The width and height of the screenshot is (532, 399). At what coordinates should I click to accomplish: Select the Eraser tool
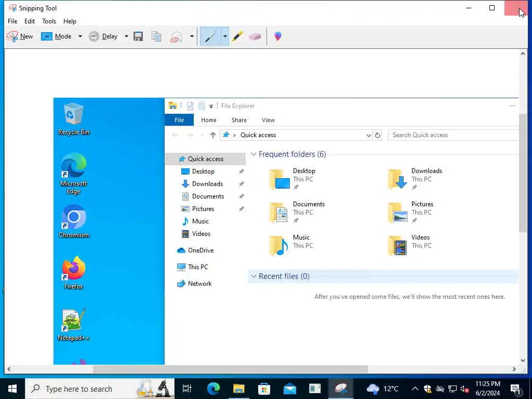pos(255,36)
